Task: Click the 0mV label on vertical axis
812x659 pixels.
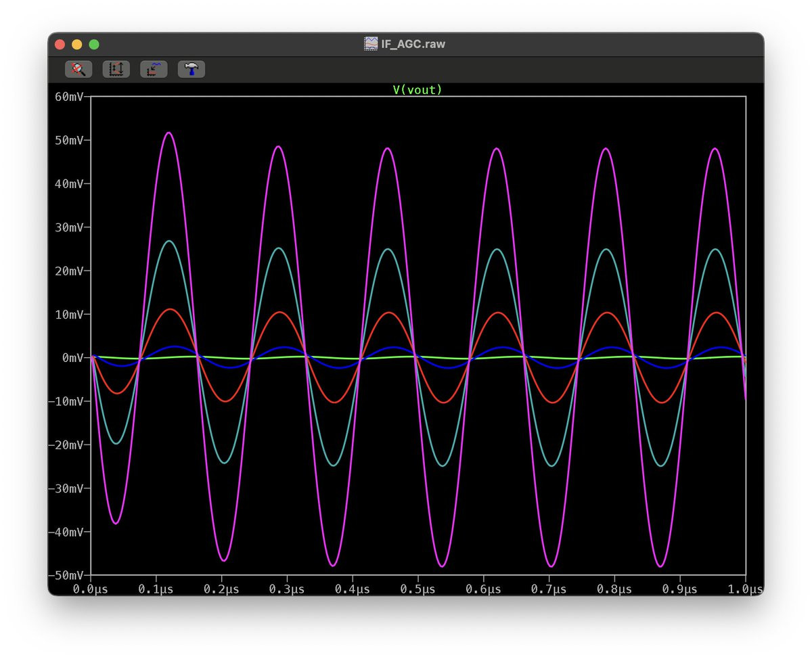Action: 72,358
